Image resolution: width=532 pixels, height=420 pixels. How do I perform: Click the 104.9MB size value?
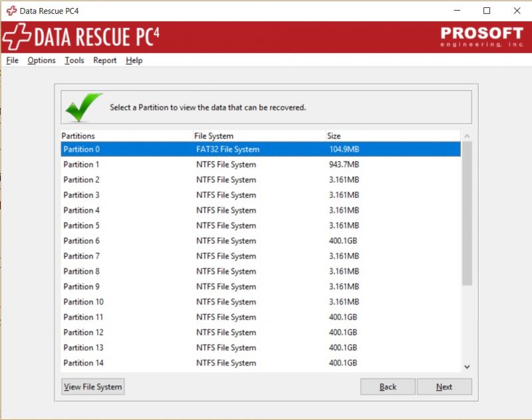tap(344, 149)
